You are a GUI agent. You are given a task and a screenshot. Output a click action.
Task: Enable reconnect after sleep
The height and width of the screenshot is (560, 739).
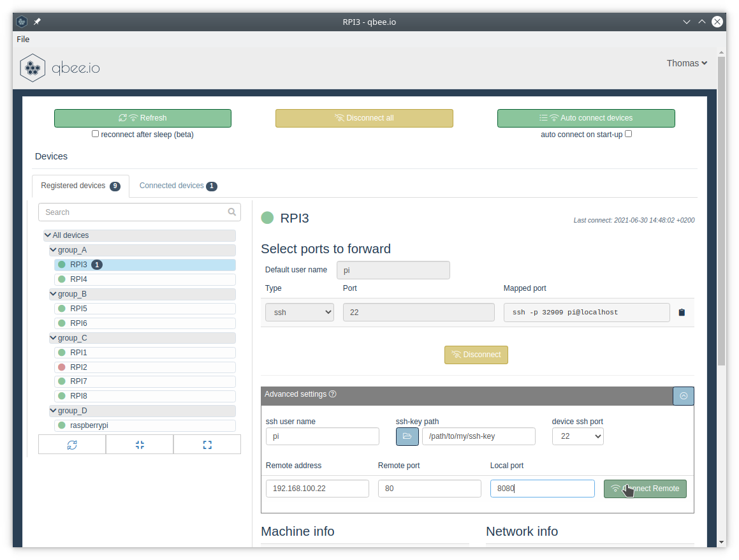[95, 133]
